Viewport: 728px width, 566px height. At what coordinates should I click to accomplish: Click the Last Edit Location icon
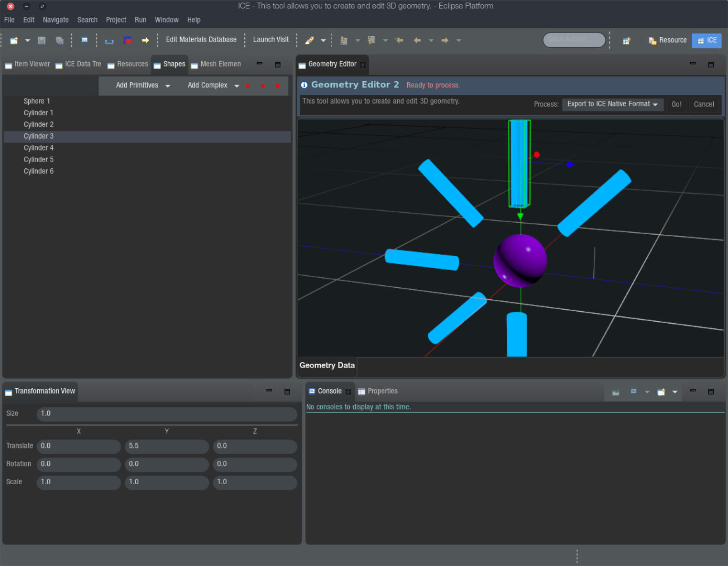[x=399, y=41]
